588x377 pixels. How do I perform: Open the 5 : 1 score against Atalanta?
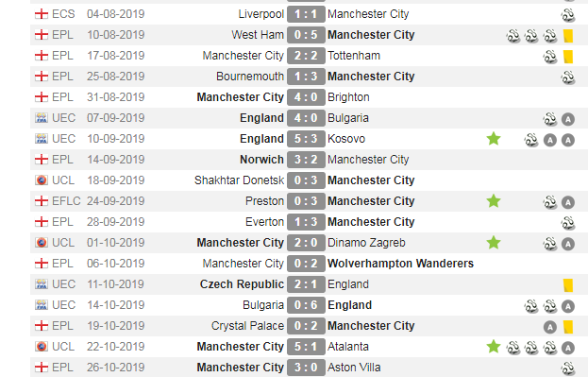[306, 347]
